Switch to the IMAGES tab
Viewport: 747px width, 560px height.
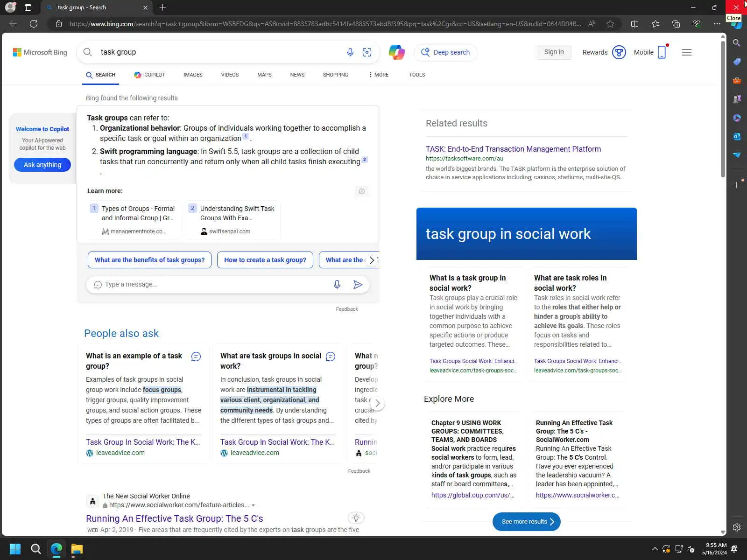click(x=193, y=75)
